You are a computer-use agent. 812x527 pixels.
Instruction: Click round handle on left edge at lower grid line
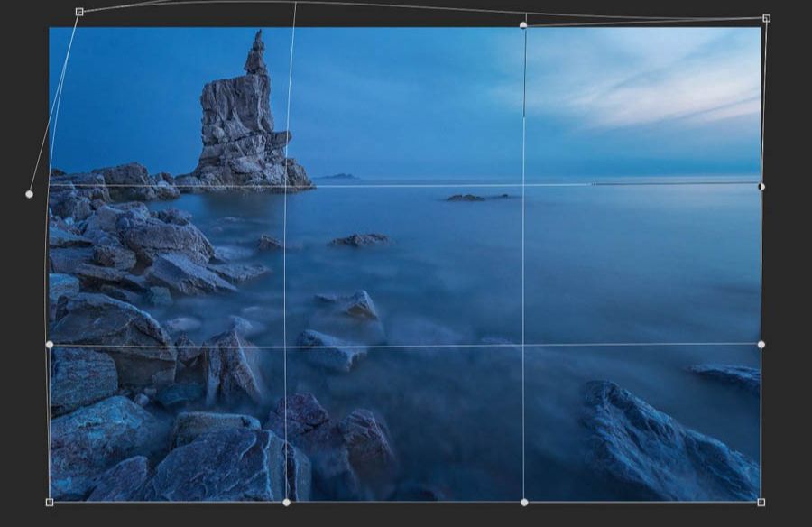tap(50, 345)
